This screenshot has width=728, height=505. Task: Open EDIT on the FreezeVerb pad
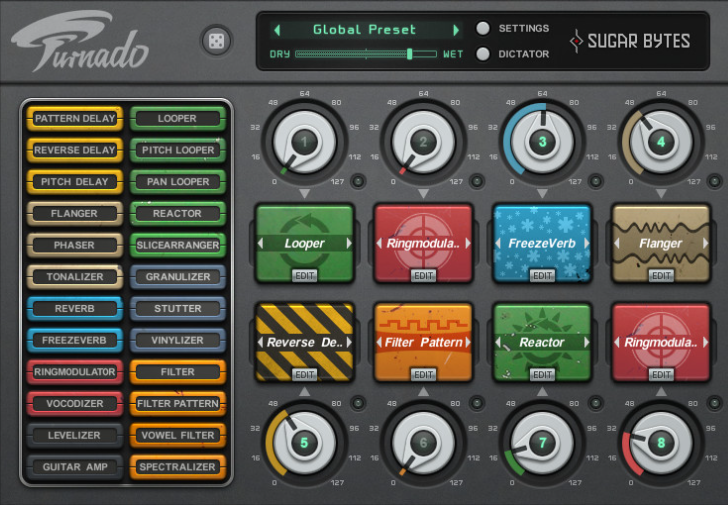point(542,275)
